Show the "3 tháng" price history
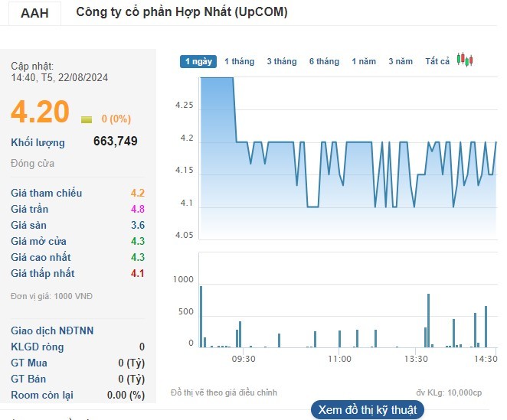Screen dimensions: 507x420 pos(281,61)
